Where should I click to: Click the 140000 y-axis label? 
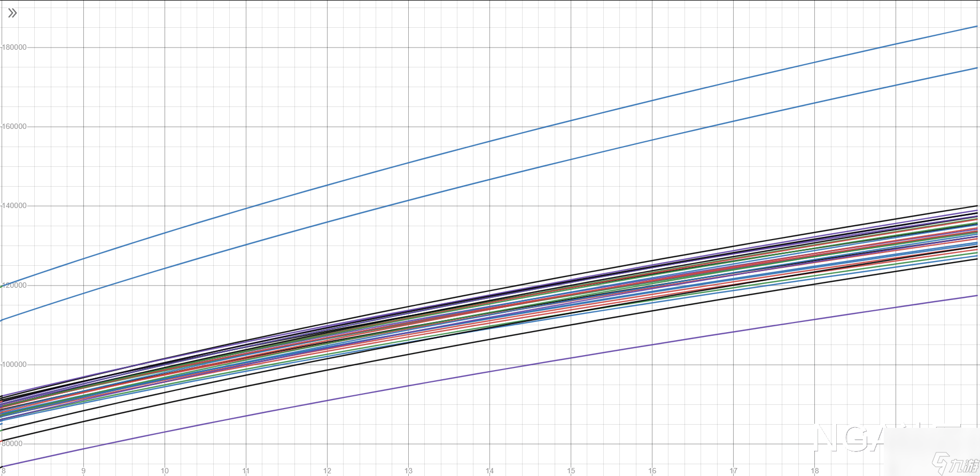click(x=14, y=205)
